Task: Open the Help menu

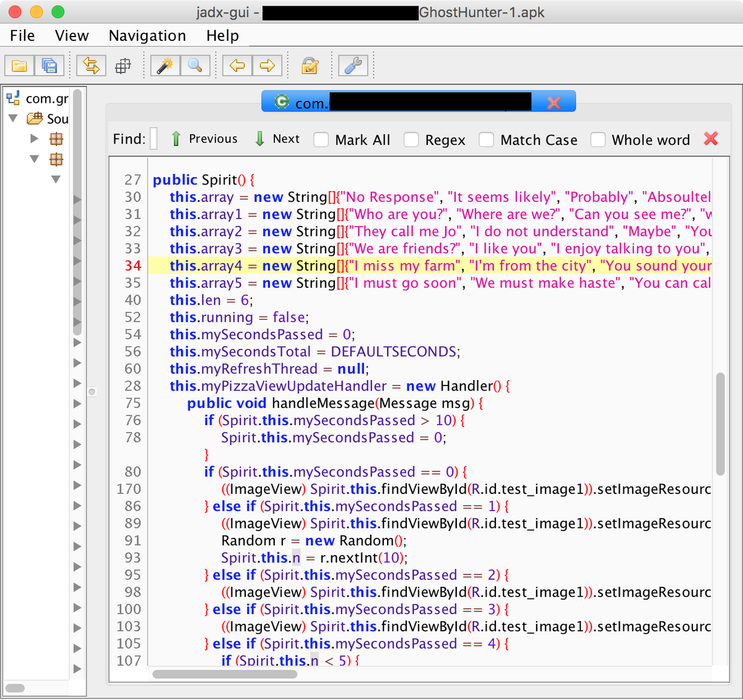Action: click(x=223, y=36)
